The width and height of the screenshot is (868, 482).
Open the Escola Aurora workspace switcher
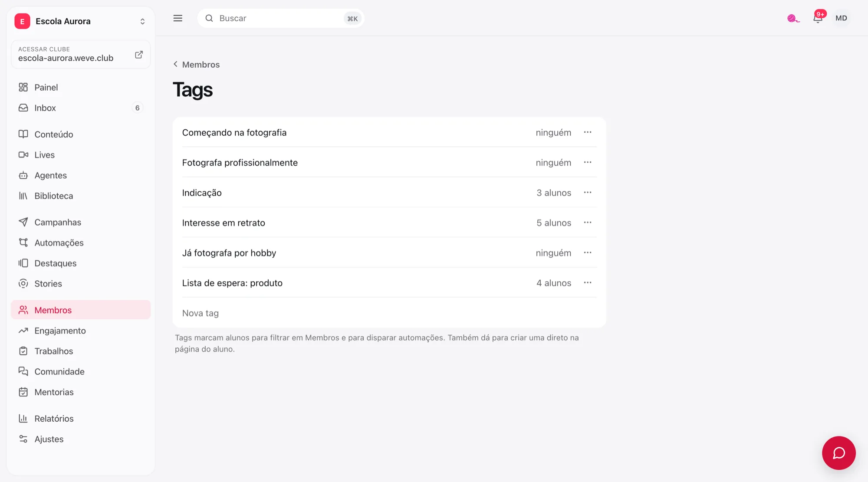click(81, 21)
